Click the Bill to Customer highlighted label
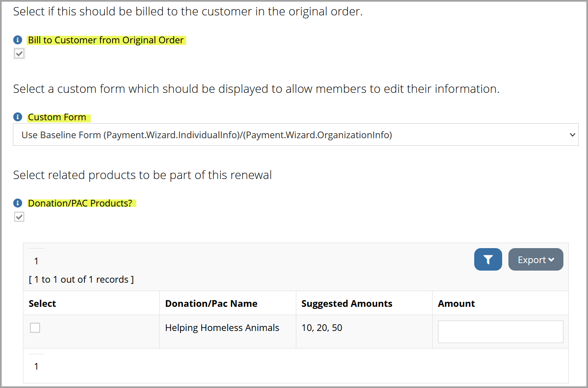The width and height of the screenshot is (588, 388). 106,40
